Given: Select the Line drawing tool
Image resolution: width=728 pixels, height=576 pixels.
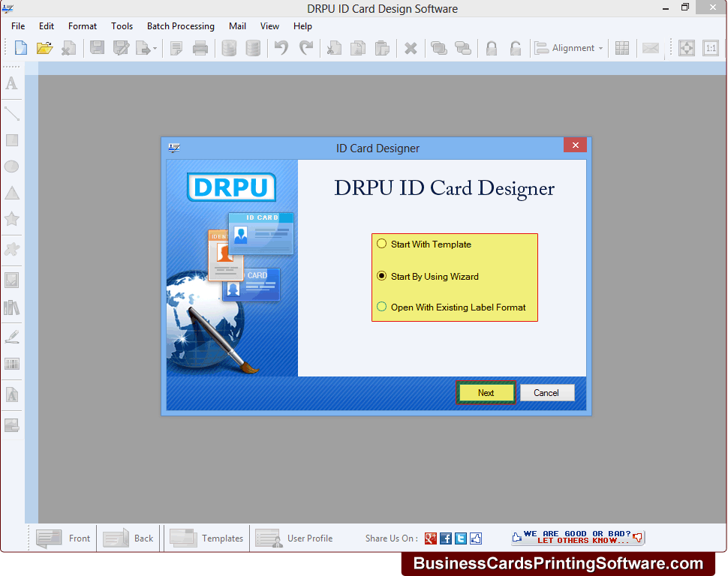Looking at the screenshot, I should [11, 113].
